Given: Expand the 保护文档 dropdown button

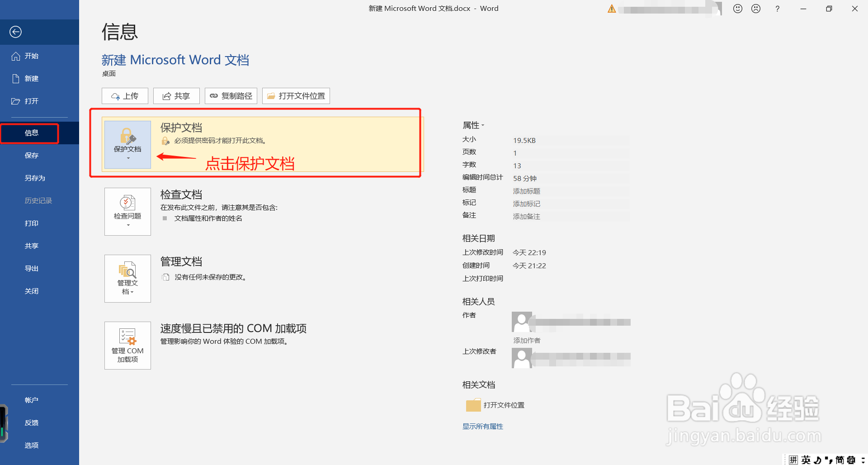Looking at the screenshot, I should pyautogui.click(x=127, y=145).
